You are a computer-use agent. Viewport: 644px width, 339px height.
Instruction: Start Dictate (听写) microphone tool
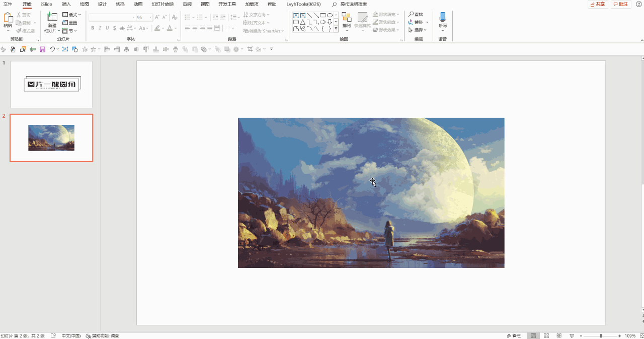[442, 17]
